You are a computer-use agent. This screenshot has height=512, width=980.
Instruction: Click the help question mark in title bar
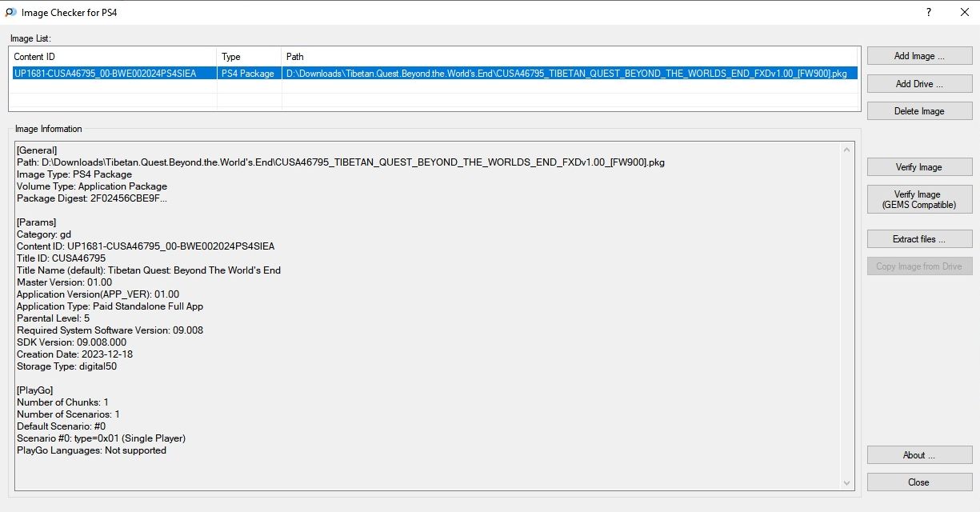tap(929, 12)
